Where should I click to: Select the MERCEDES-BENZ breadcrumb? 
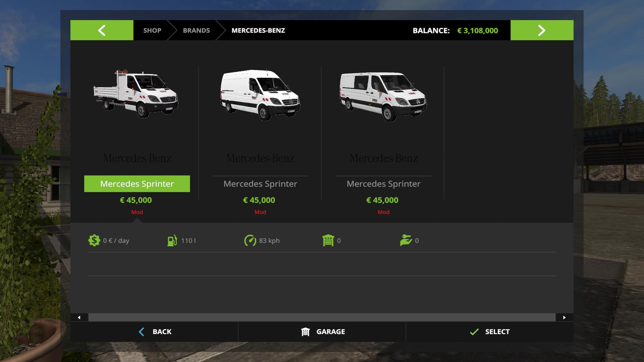pos(258,31)
